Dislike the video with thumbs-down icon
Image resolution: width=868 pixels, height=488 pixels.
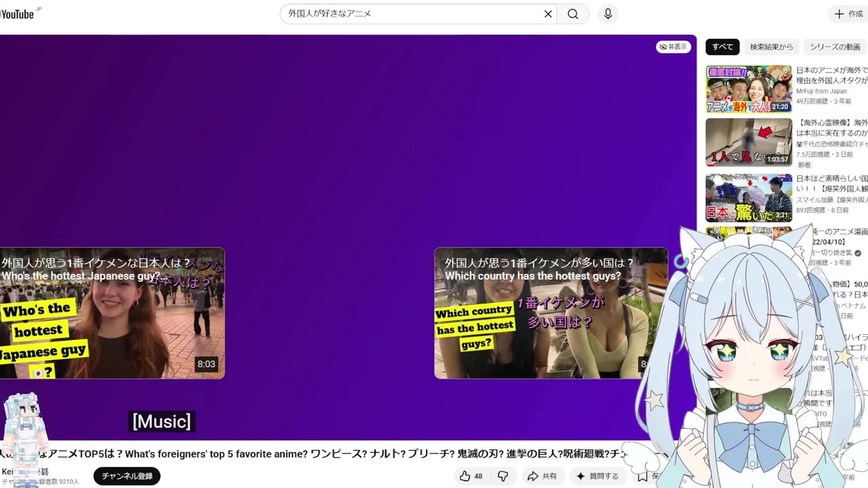tap(502, 476)
